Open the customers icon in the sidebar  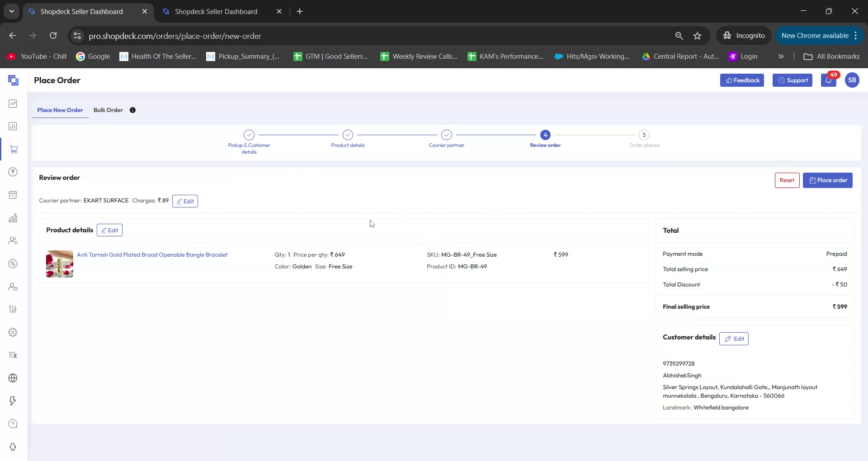tap(13, 240)
